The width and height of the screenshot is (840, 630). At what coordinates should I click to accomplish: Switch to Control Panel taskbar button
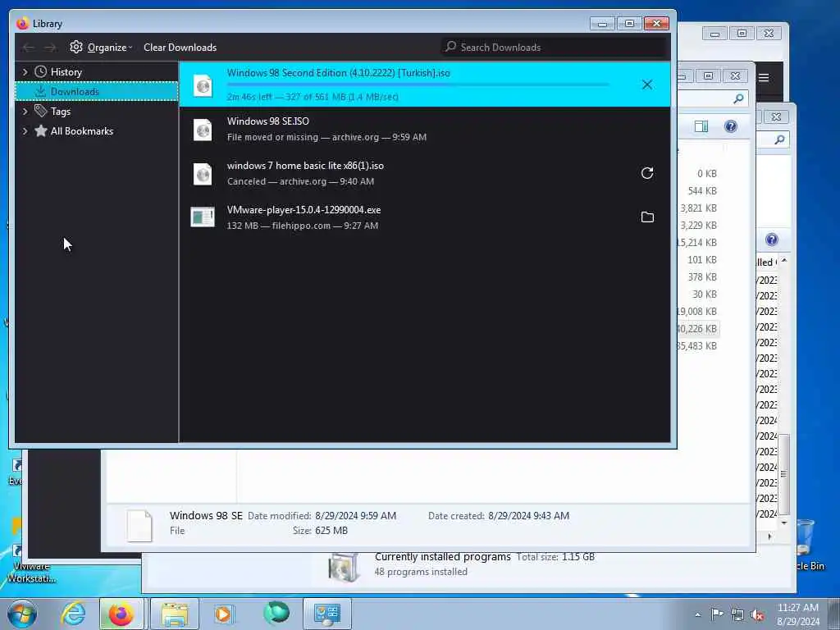coord(327,614)
